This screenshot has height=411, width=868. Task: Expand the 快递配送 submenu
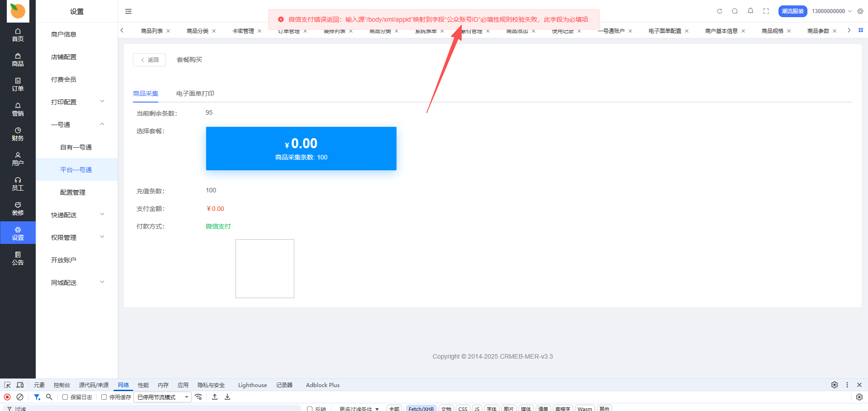point(77,215)
